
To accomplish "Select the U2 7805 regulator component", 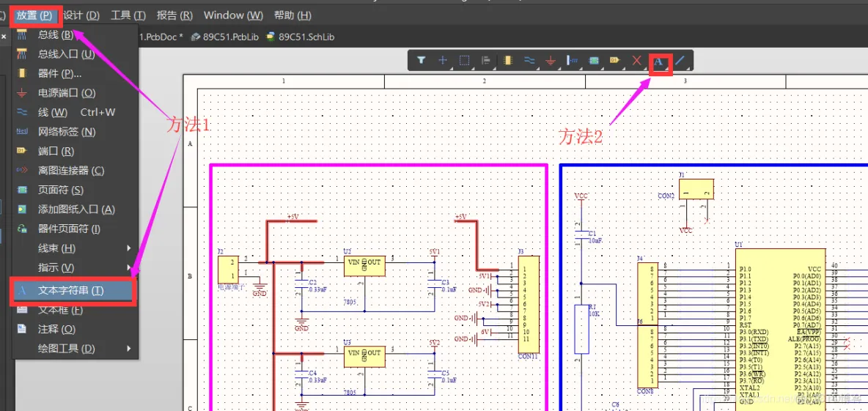I will click(364, 265).
